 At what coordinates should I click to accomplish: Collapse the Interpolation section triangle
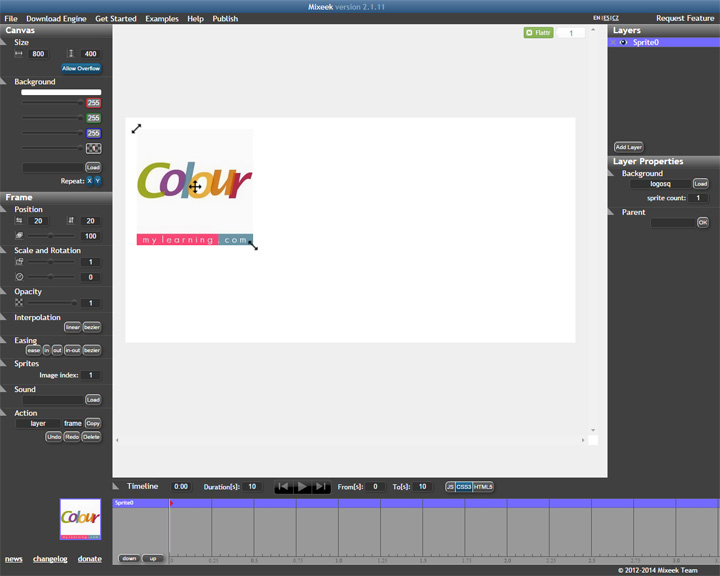pos(3,317)
